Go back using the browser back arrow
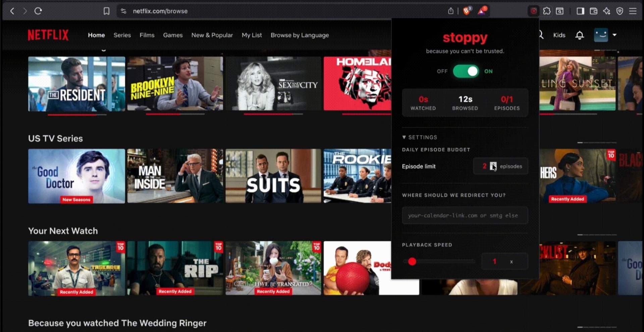This screenshot has width=644, height=332. (12, 11)
